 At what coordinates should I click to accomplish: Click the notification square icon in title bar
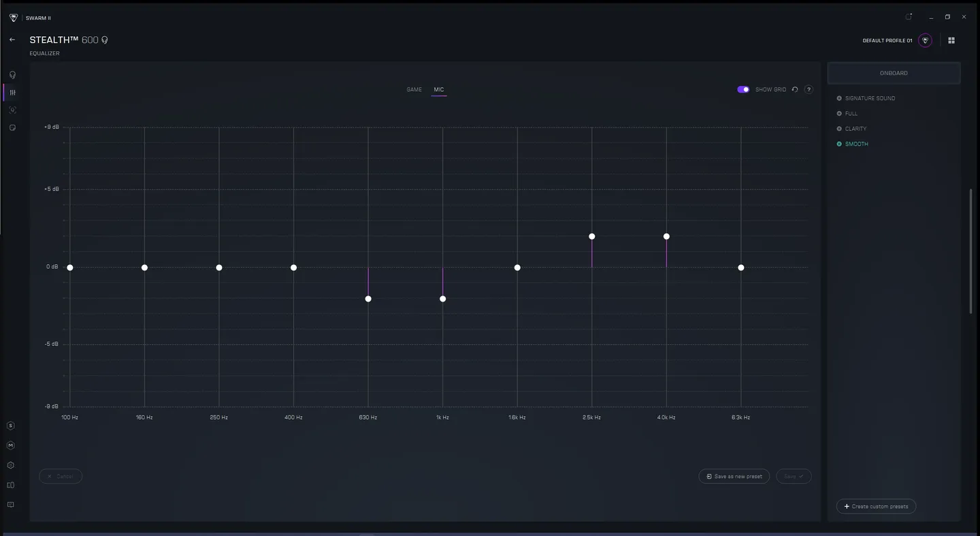(909, 17)
